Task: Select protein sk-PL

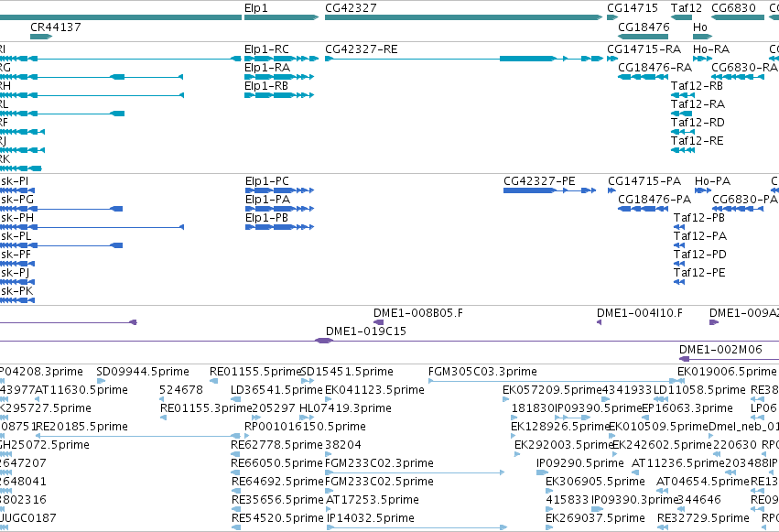Action: [x=61, y=245]
